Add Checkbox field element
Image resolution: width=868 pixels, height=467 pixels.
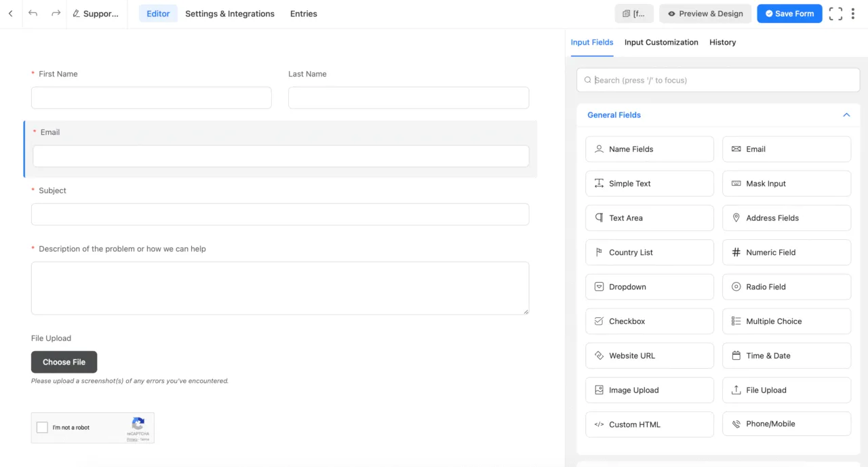click(x=650, y=321)
